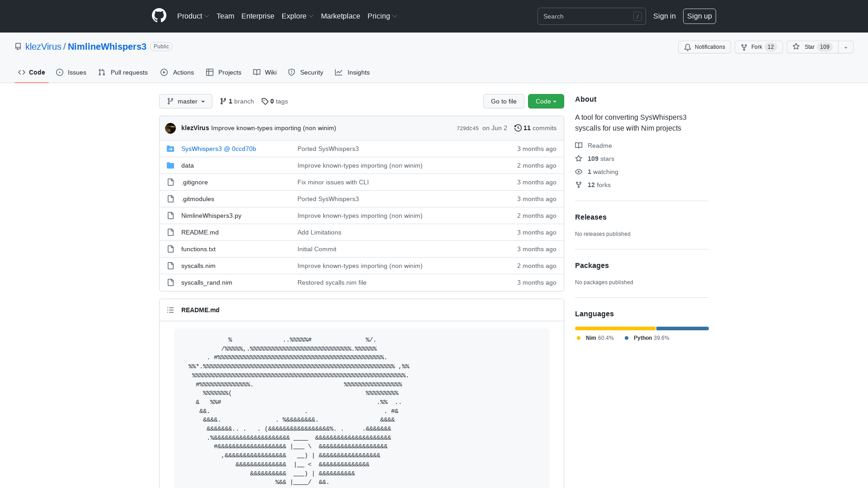Open commit hash 729dc45
This screenshot has width=868, height=488.
click(467, 128)
